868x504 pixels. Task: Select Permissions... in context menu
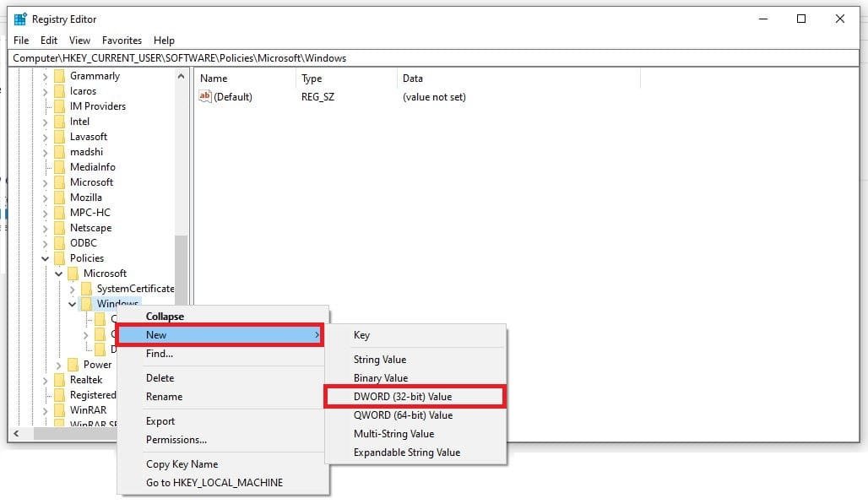[x=176, y=439]
